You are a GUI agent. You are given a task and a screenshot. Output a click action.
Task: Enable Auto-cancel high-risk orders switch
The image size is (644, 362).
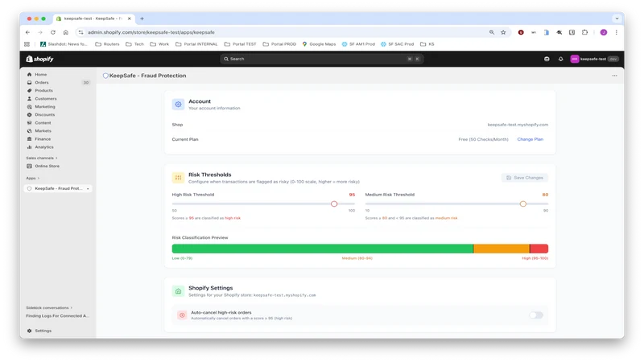536,315
